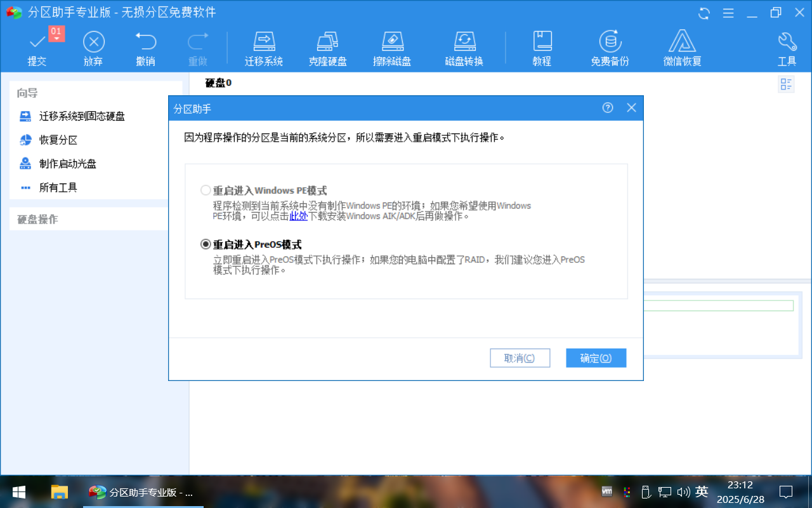Open 所有工具 in wizard sidebar
The height and width of the screenshot is (508, 812).
pos(58,187)
